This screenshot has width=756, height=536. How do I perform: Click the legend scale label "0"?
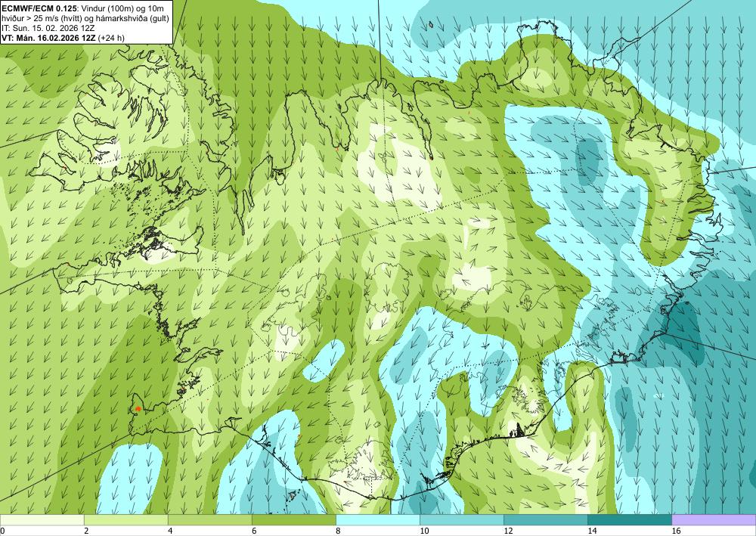tap(2, 531)
